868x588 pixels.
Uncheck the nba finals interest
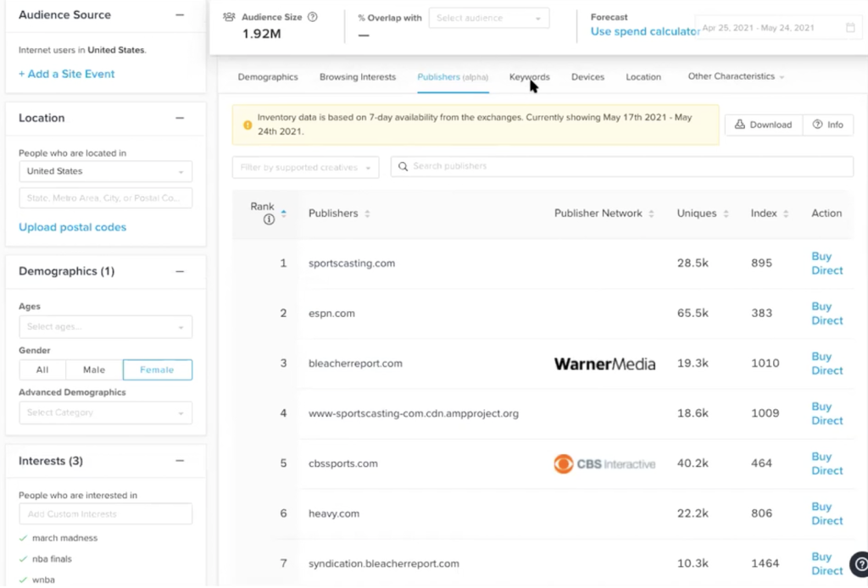(23, 559)
